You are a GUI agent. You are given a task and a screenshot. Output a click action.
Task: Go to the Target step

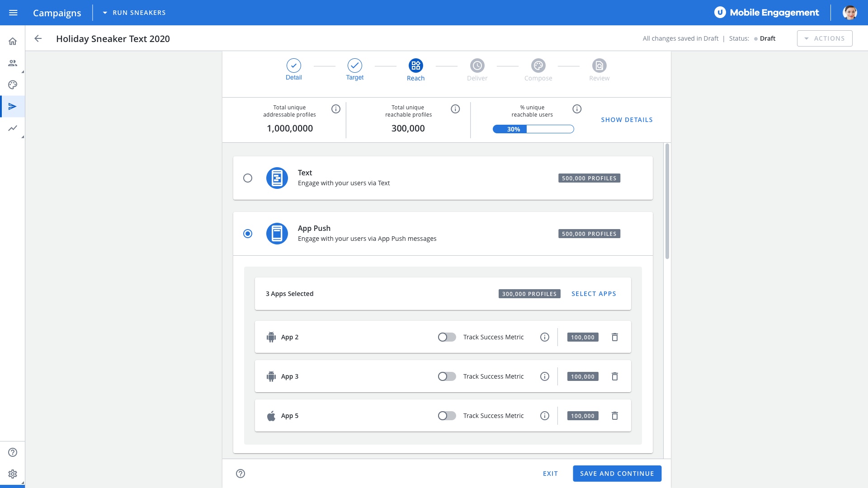click(x=355, y=70)
